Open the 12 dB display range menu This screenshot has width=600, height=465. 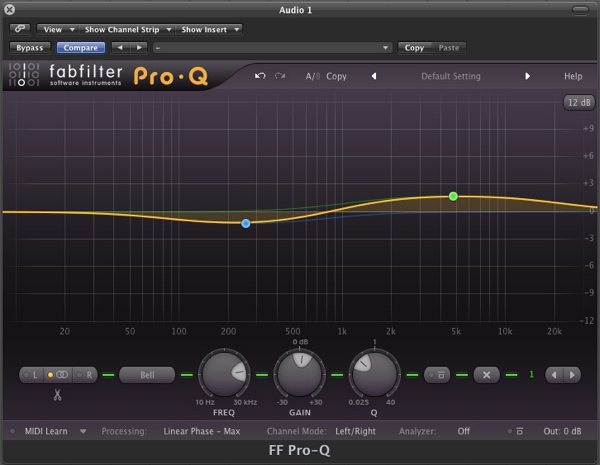pos(579,103)
